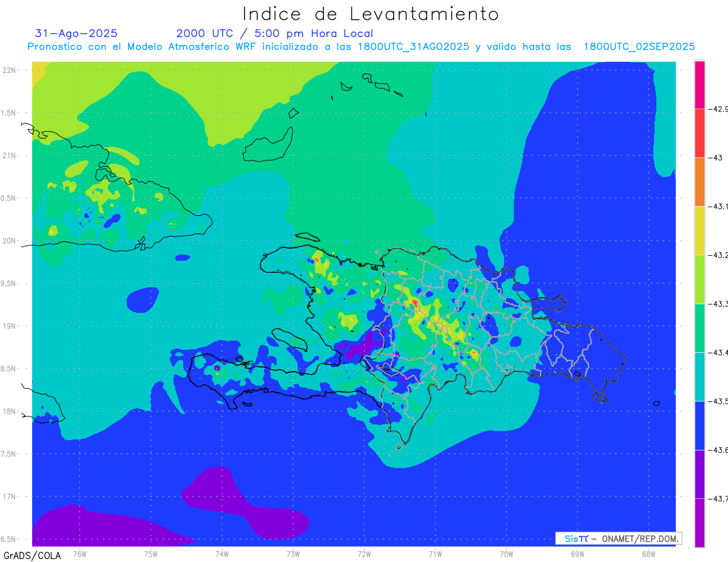This screenshot has width=728, height=562.
Task: Click the '1800UTC_02SEP2025' valid-until time text
Action: pos(639,47)
